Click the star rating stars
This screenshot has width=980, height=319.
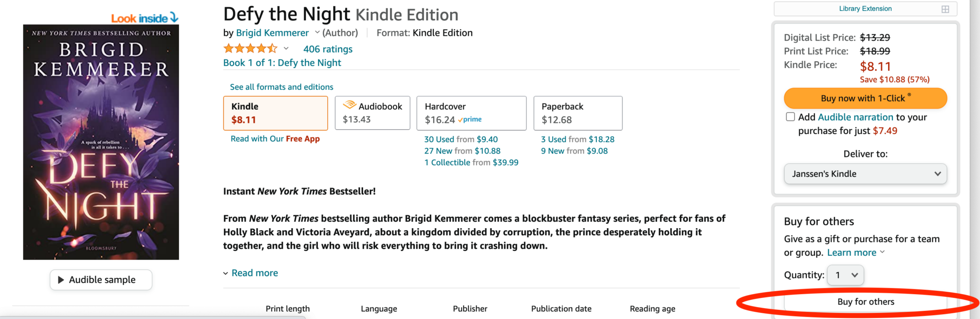point(250,48)
